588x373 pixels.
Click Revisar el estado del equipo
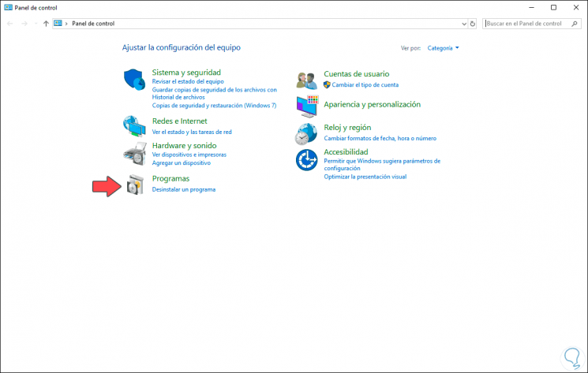[188, 81]
